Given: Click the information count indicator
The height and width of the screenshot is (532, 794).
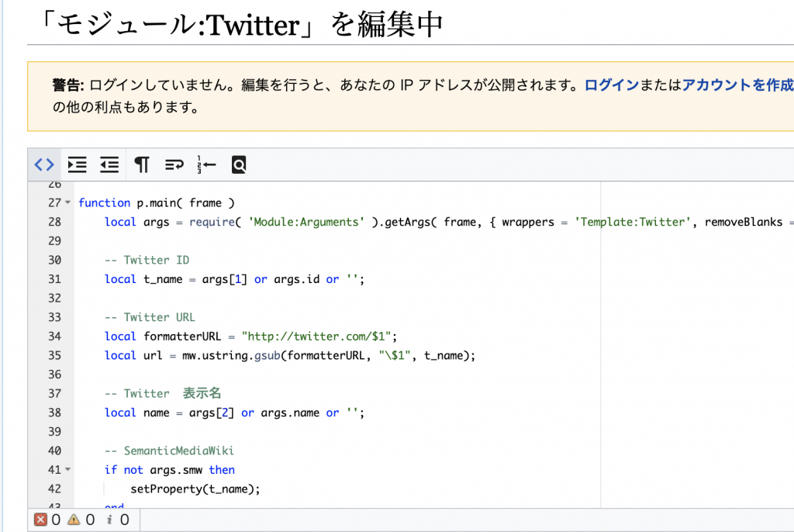Looking at the screenshot, I should tap(111, 520).
